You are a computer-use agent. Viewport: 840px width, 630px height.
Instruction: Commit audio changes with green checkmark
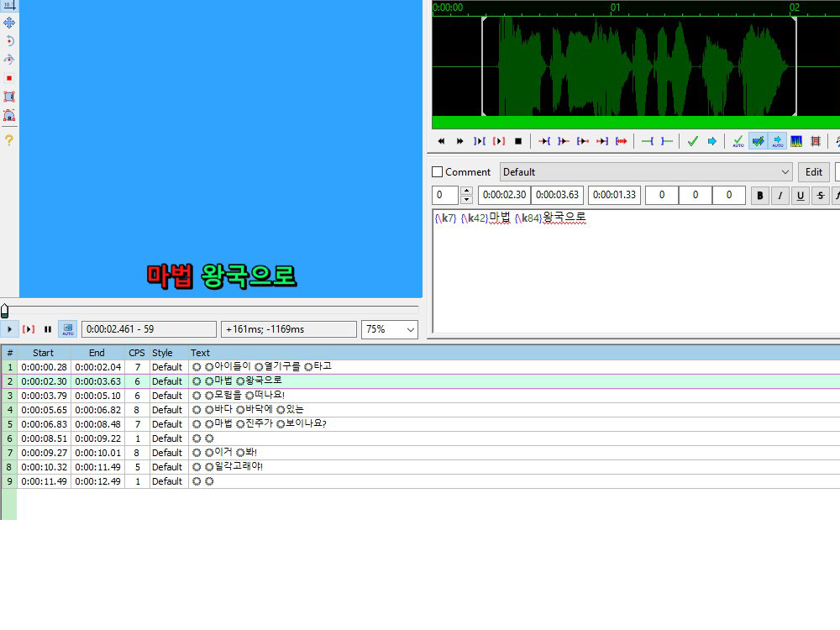pyautogui.click(x=693, y=141)
